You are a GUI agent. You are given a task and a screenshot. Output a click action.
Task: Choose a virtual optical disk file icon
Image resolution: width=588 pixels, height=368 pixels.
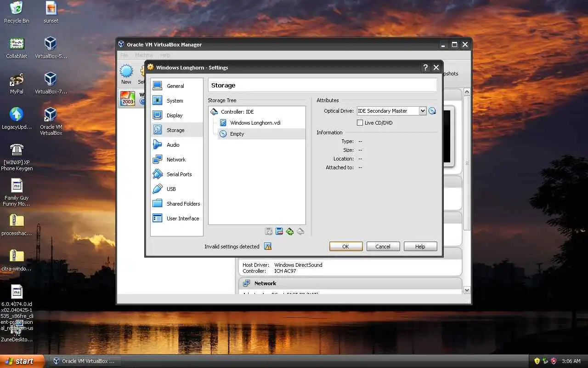(432, 111)
